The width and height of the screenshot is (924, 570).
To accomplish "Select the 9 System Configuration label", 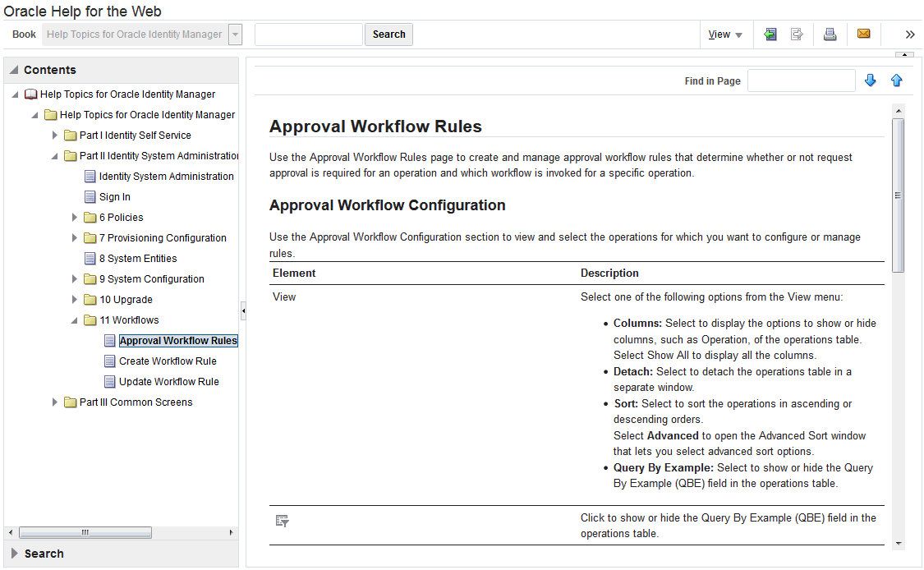I will tap(151, 278).
